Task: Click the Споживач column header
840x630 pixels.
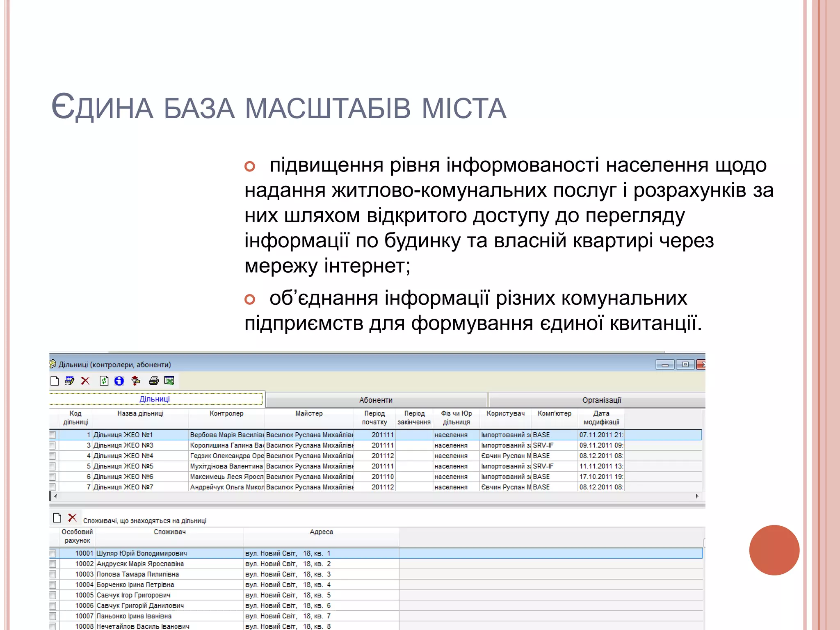Action: [x=170, y=536]
